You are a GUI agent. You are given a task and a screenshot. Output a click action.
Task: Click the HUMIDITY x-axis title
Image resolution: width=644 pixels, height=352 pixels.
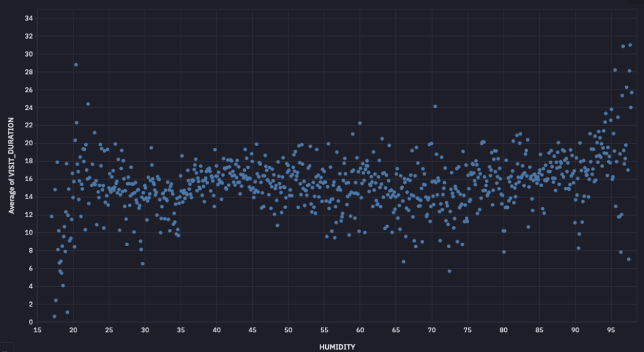pos(337,347)
